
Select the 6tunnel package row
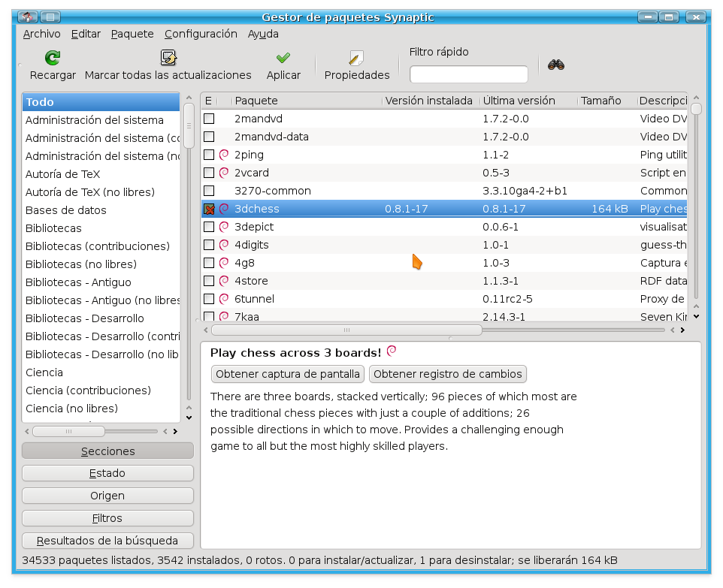[x=444, y=299]
